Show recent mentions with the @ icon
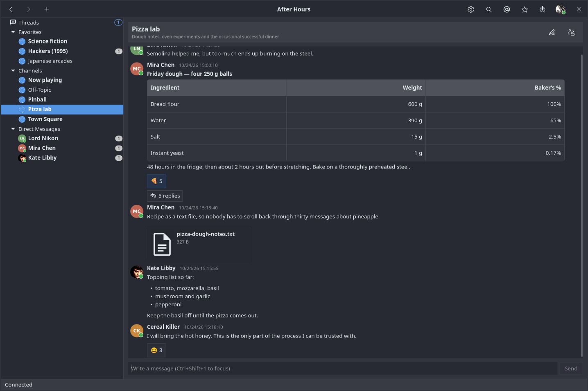Viewport: 588px width, 391px height. [x=507, y=9]
